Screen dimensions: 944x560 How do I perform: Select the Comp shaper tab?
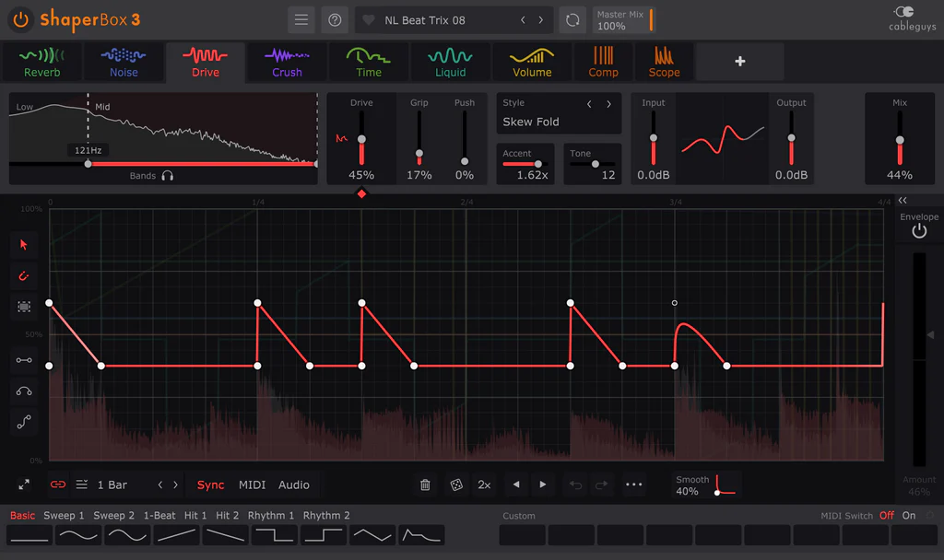(x=603, y=62)
